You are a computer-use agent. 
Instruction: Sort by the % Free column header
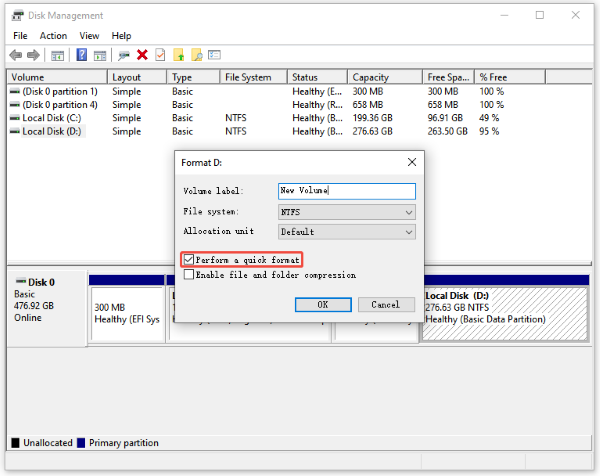pos(510,77)
